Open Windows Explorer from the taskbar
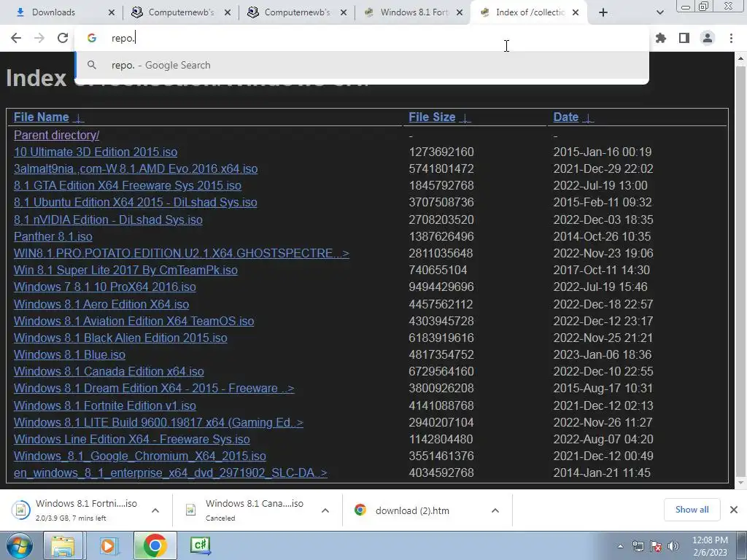This screenshot has height=560, width=747. [x=63, y=545]
